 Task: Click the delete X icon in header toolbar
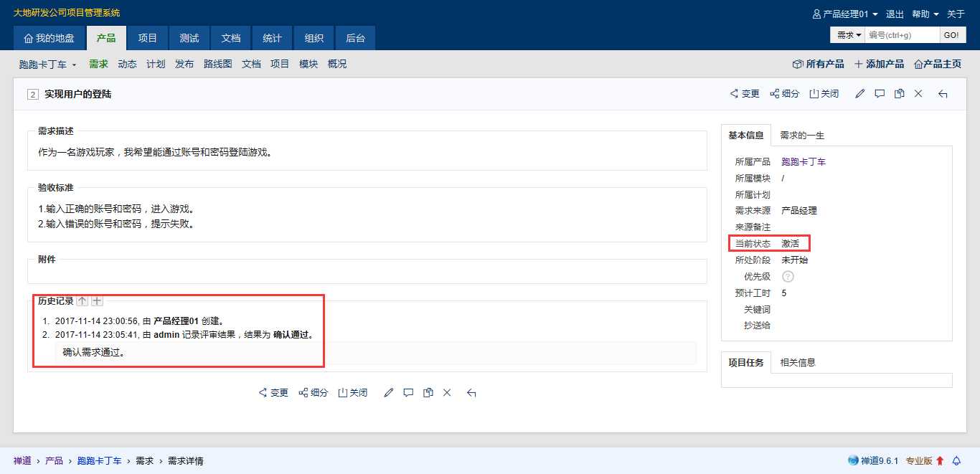918,94
